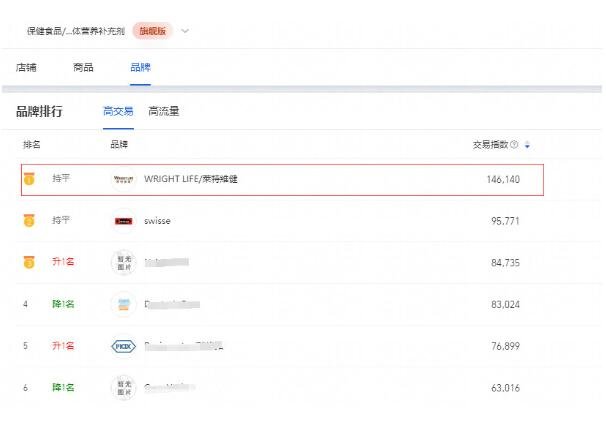The width and height of the screenshot is (606, 422).
Task: Click the help icon next to 交易指数
Action: click(x=514, y=145)
